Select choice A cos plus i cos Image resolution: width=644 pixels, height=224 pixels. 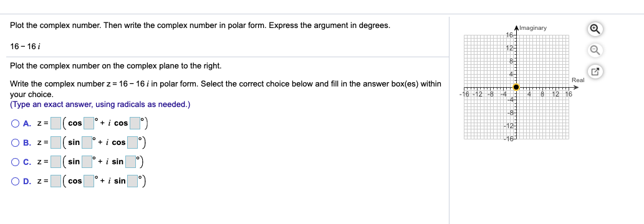[15, 123]
